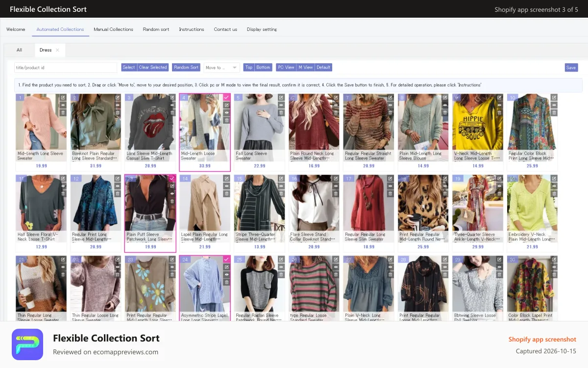The image size is (588, 368).
Task: Delete product 5 Fall Long Sleeve Sweater
Action: (281, 112)
